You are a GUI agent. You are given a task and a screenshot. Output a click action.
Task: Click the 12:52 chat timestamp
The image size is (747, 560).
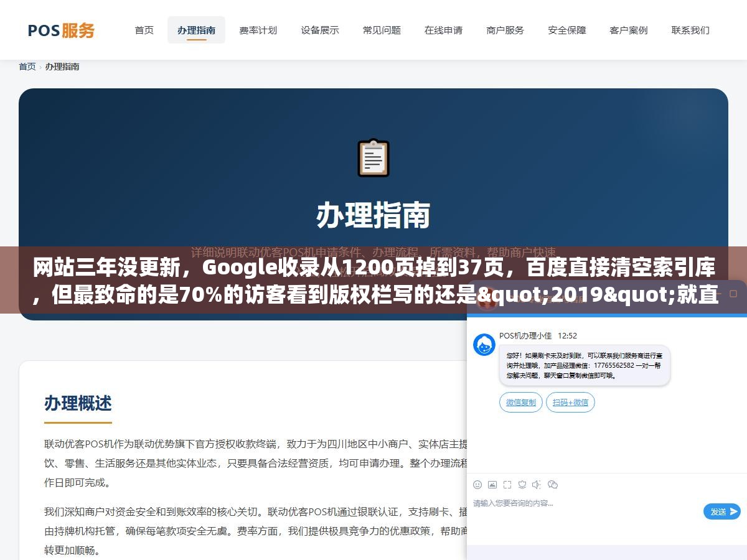tap(567, 335)
